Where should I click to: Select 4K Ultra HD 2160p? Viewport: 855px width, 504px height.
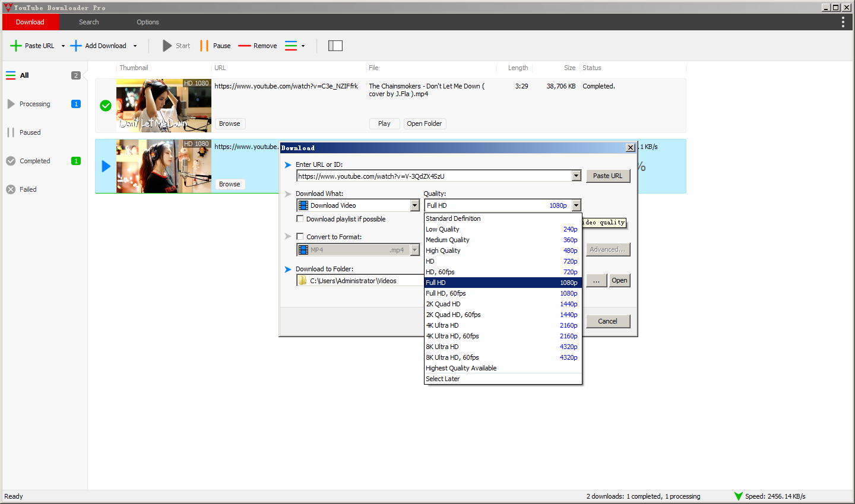point(503,325)
